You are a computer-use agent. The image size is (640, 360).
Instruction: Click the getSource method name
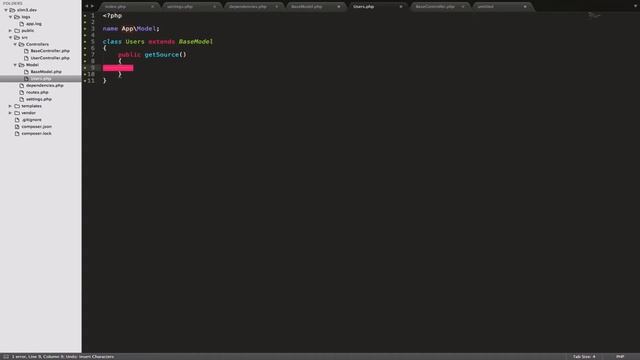162,55
